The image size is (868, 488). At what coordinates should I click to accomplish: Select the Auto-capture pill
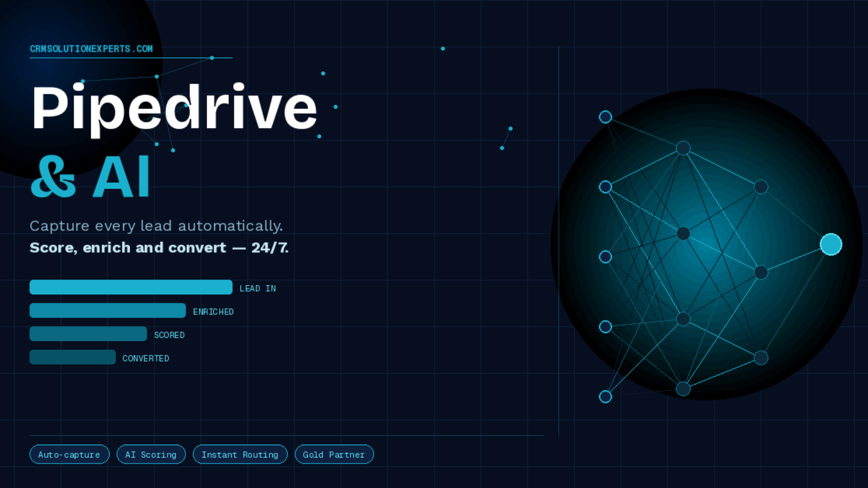pyautogui.click(x=69, y=454)
